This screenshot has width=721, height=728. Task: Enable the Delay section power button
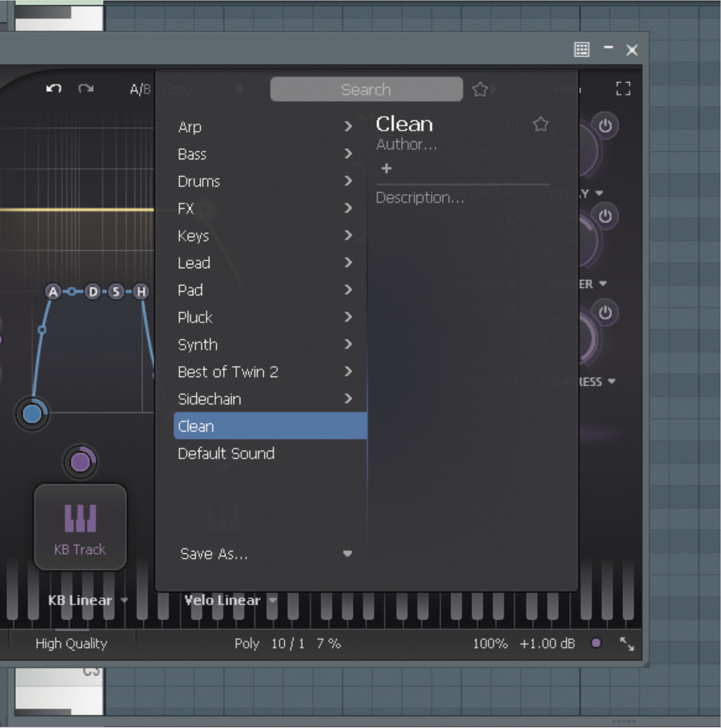point(606,214)
